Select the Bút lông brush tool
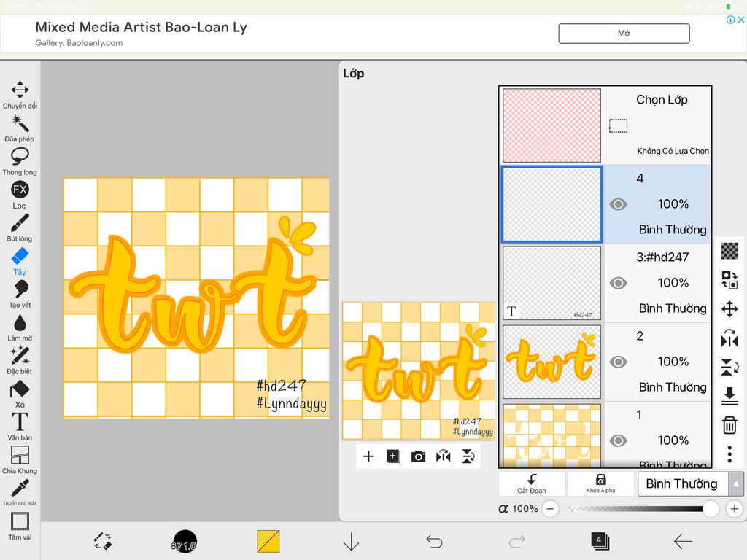 point(20,227)
